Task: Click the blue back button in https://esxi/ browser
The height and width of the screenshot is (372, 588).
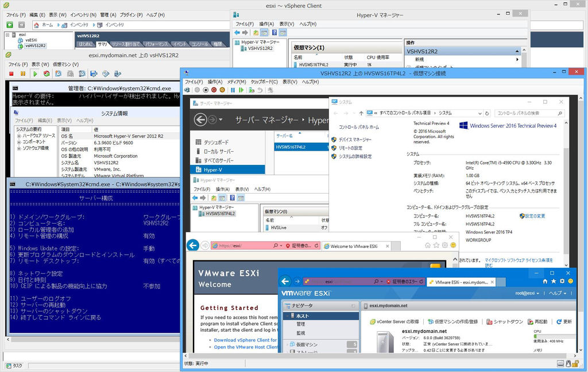Action: pos(193,245)
